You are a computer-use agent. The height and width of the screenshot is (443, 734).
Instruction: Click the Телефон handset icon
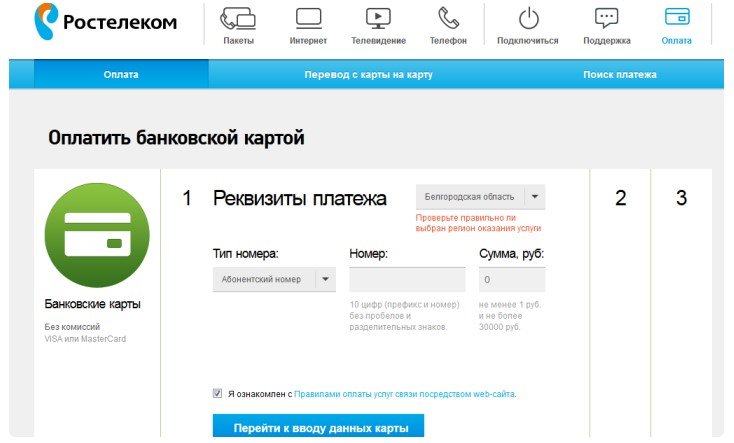448,19
